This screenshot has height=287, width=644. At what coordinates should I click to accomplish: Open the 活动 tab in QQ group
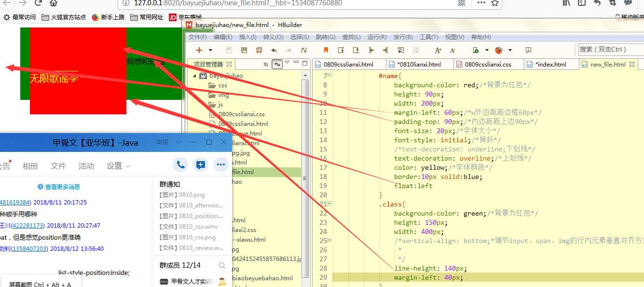(x=86, y=166)
